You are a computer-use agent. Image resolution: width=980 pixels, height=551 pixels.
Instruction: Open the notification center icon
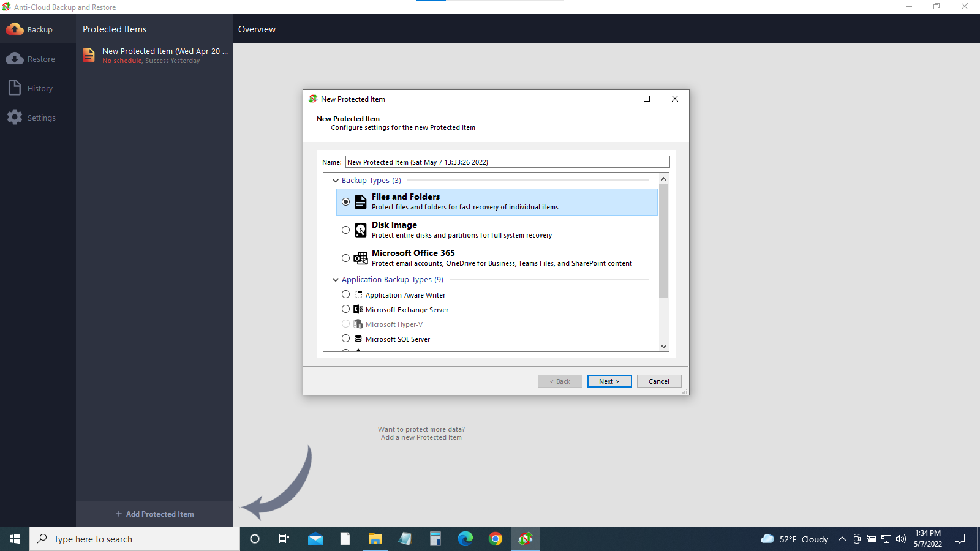[960, 539]
